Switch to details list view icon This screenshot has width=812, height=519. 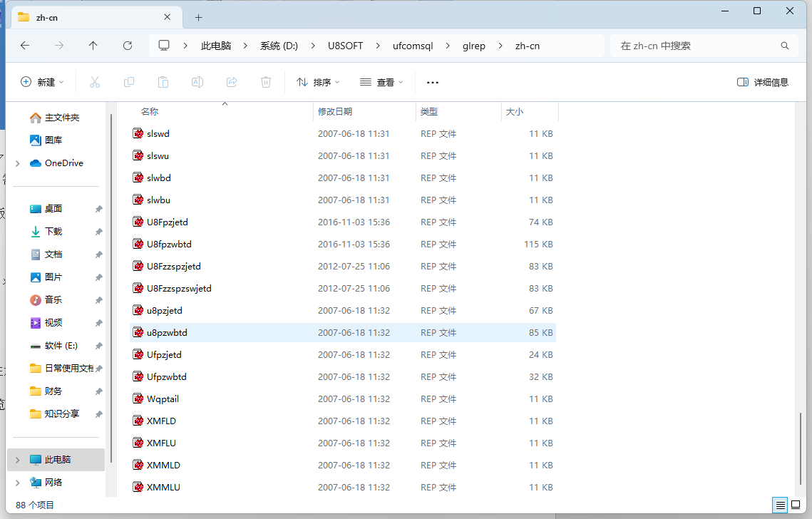pyautogui.click(x=781, y=505)
